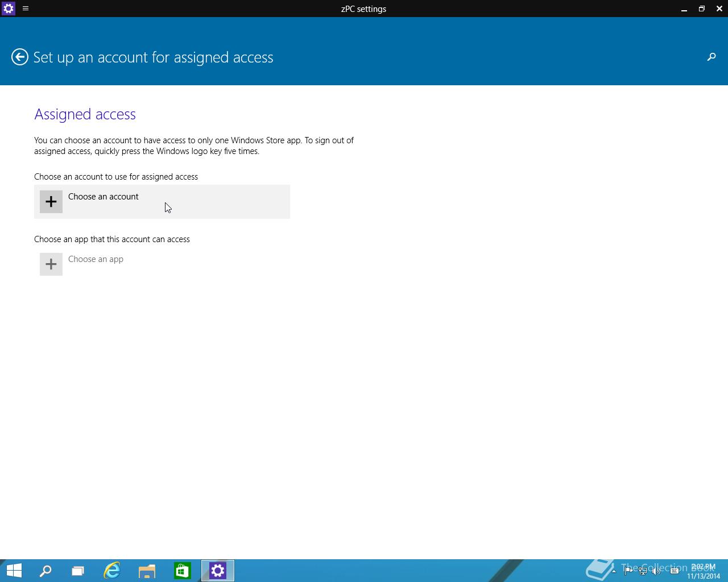
Task: Select the PC settings taskbar button
Action: pos(218,571)
